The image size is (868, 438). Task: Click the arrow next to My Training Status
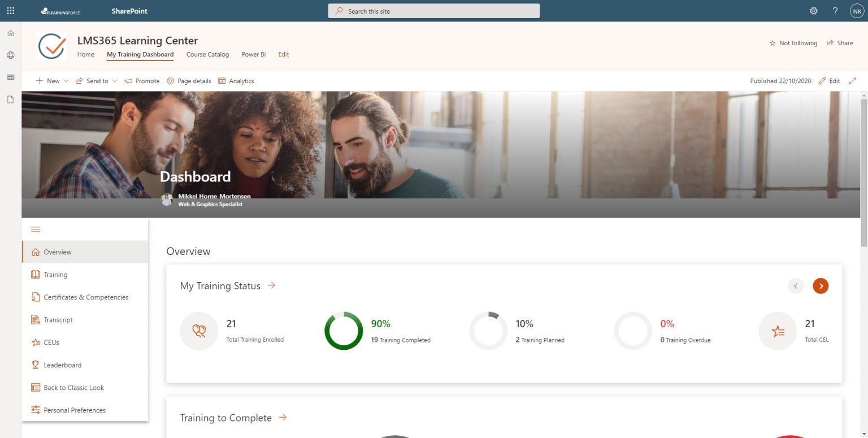click(x=271, y=285)
